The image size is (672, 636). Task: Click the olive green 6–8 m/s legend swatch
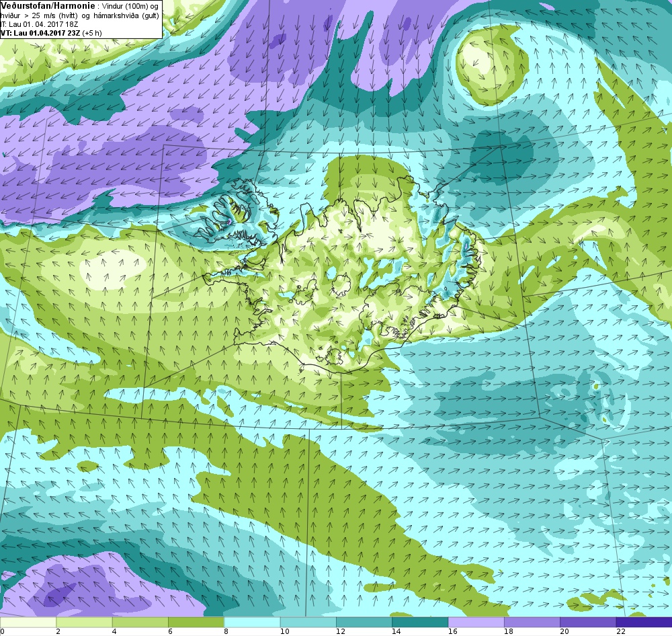(x=196, y=622)
